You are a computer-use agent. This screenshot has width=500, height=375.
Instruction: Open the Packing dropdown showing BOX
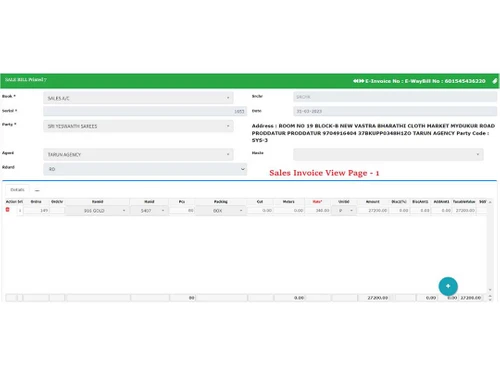point(221,211)
